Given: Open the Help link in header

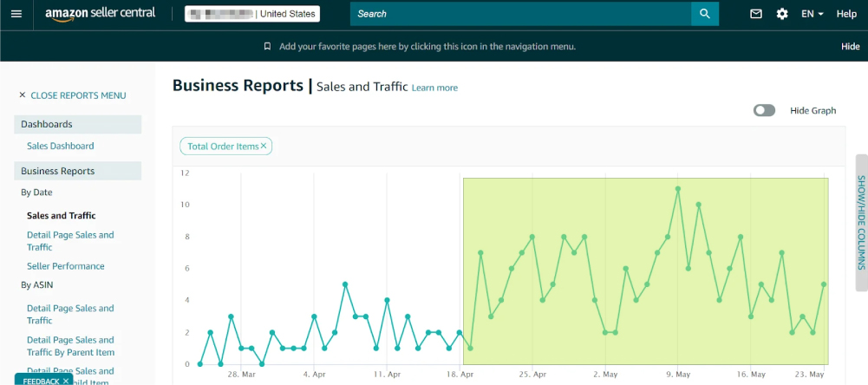Looking at the screenshot, I should pyautogui.click(x=846, y=14).
